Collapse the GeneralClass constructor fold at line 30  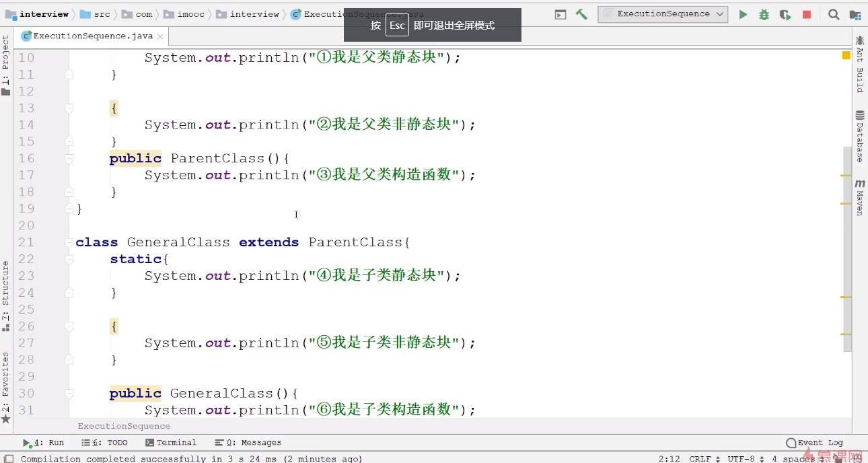pyautogui.click(x=69, y=394)
